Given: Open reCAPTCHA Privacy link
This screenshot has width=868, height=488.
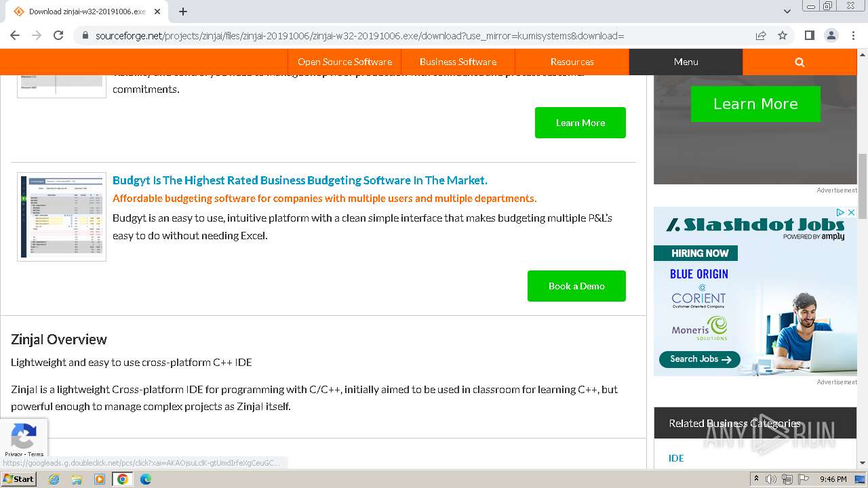Looking at the screenshot, I should click(14, 454).
